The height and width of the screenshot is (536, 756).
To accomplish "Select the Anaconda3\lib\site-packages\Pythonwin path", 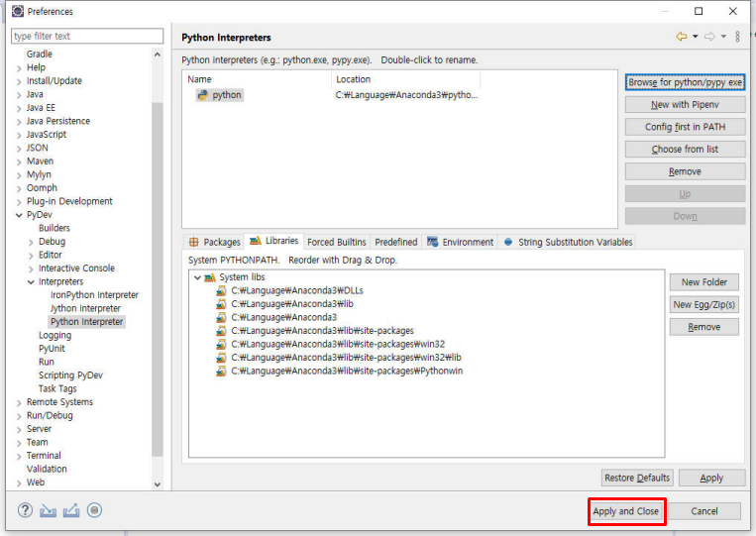I will pyautogui.click(x=347, y=371).
